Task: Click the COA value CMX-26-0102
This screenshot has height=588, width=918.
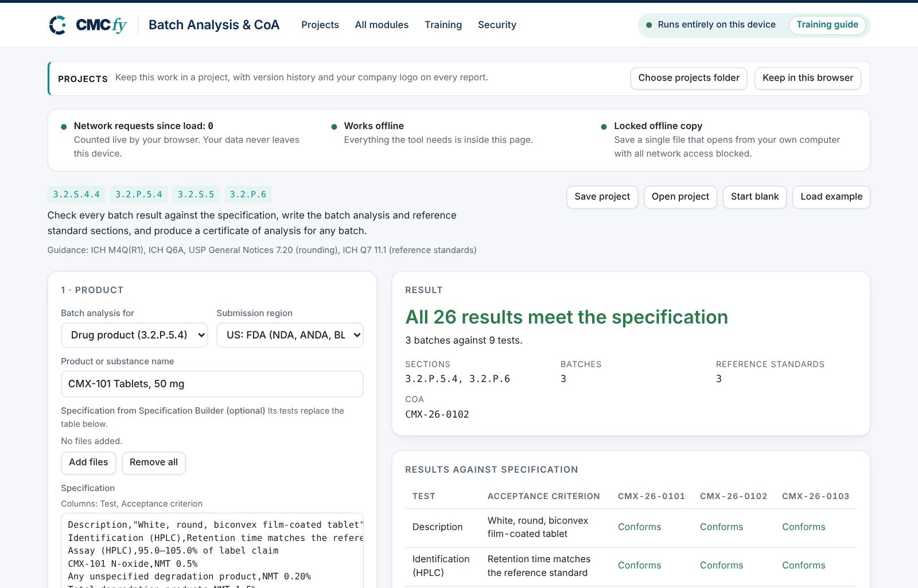Action: 437,414
